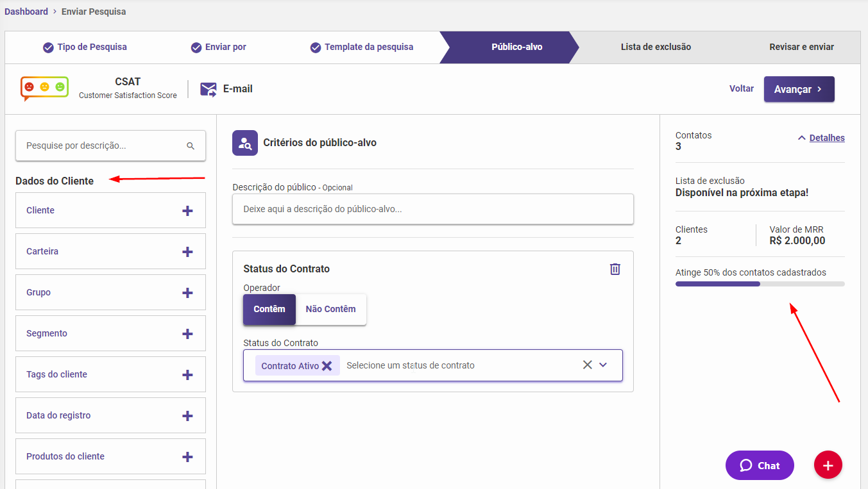The width and height of the screenshot is (868, 489).
Task: Click the CSAT survey faces icon
Action: coord(44,88)
